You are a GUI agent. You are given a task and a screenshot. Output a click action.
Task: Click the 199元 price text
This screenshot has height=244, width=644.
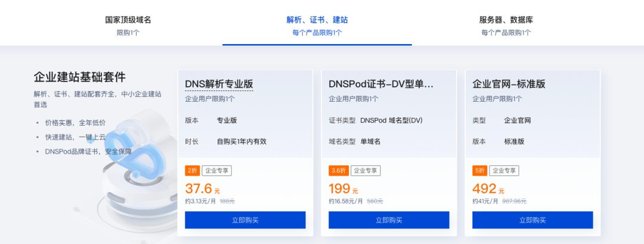[x=343, y=189]
